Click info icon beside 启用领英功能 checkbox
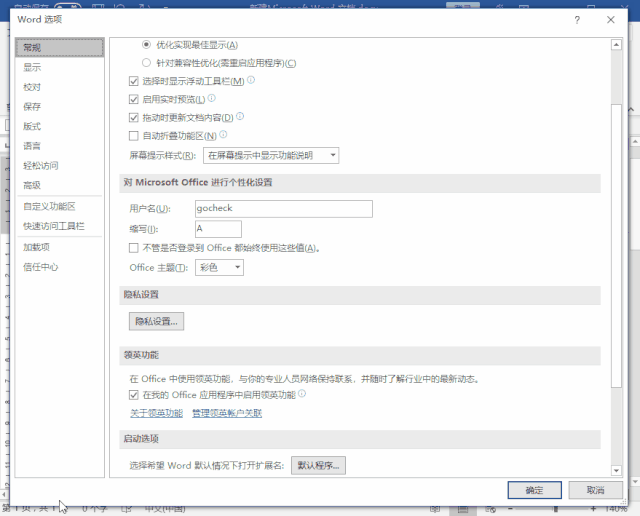This screenshot has height=516, width=640. 302,394
